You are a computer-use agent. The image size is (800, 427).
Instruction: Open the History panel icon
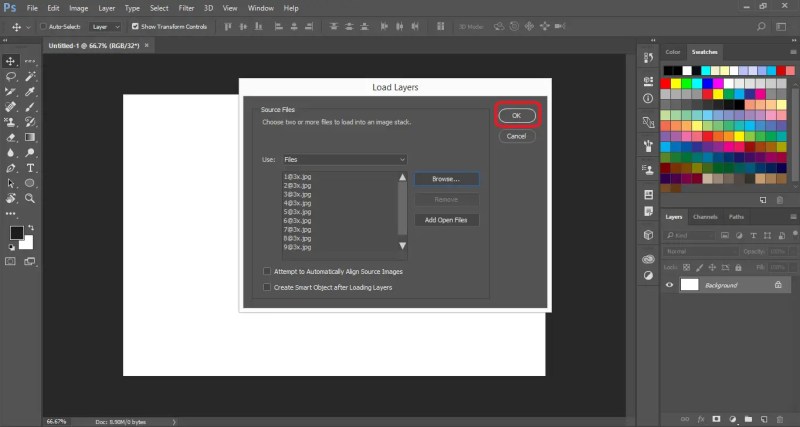(x=648, y=58)
